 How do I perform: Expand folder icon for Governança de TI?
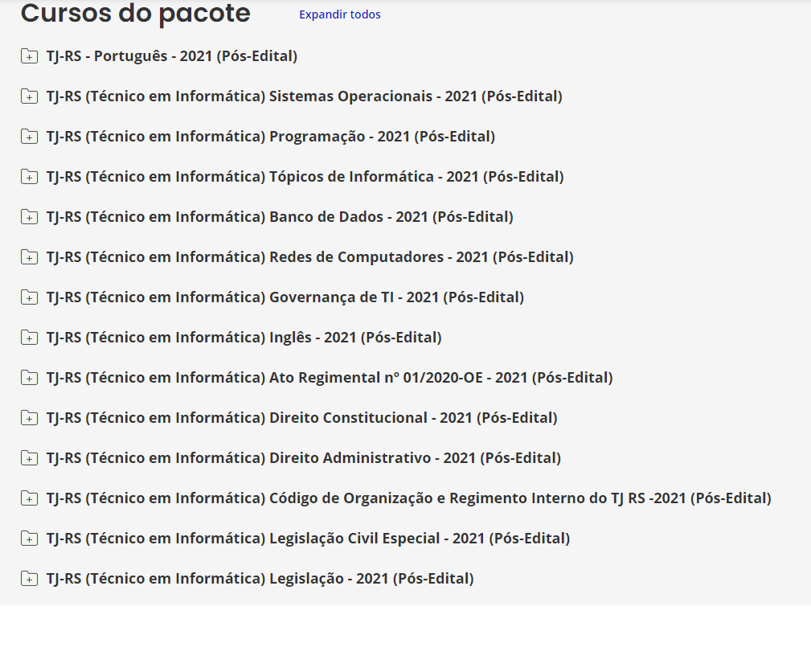coord(29,297)
